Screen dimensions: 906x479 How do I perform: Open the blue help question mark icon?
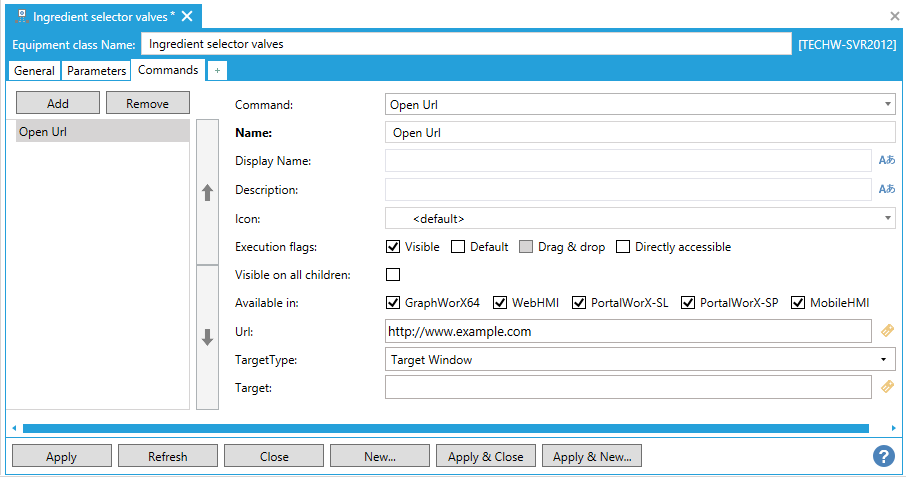point(883,456)
